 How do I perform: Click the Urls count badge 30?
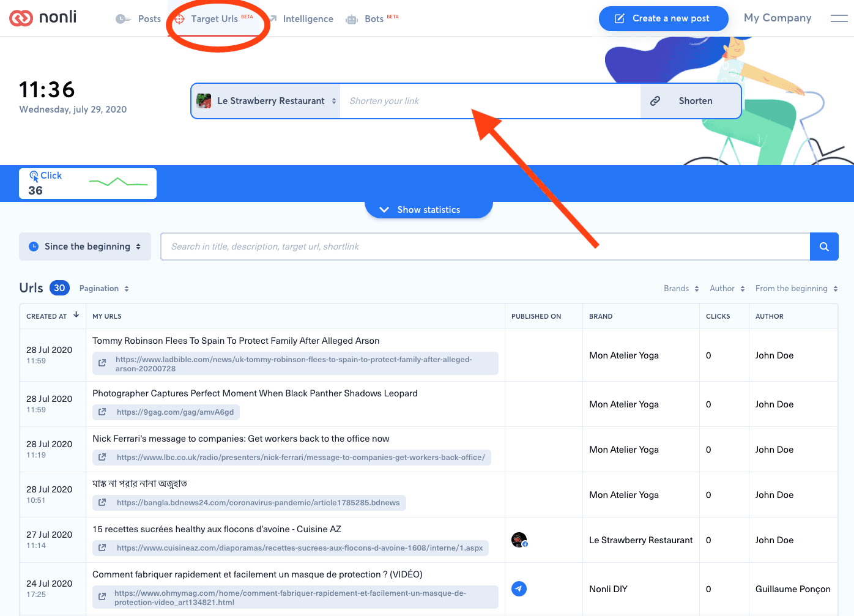click(x=59, y=288)
